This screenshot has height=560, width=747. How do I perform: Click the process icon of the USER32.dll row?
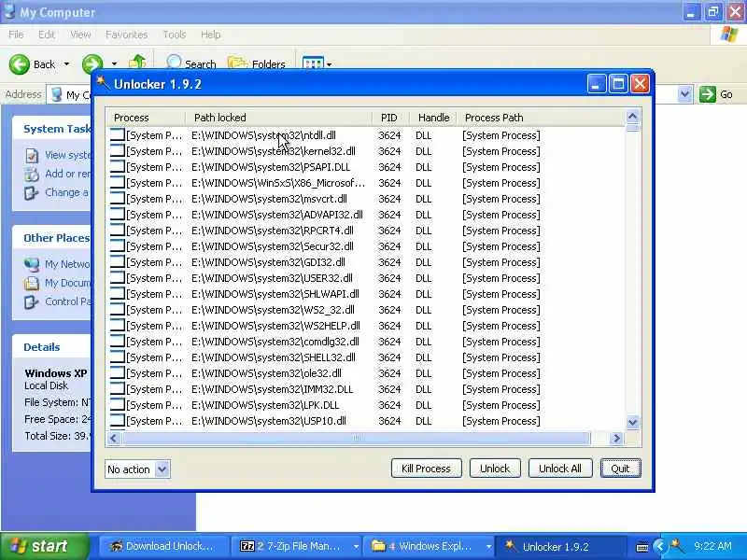click(x=118, y=277)
